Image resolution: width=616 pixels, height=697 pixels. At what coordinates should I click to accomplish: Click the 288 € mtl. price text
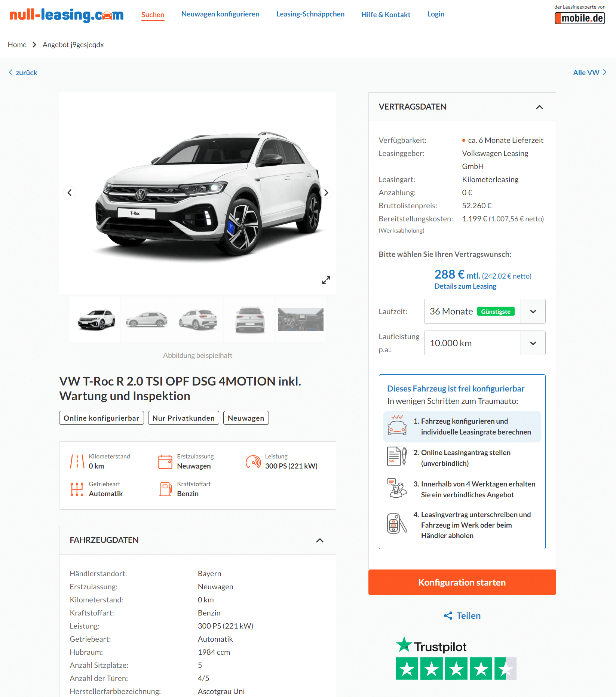(457, 275)
